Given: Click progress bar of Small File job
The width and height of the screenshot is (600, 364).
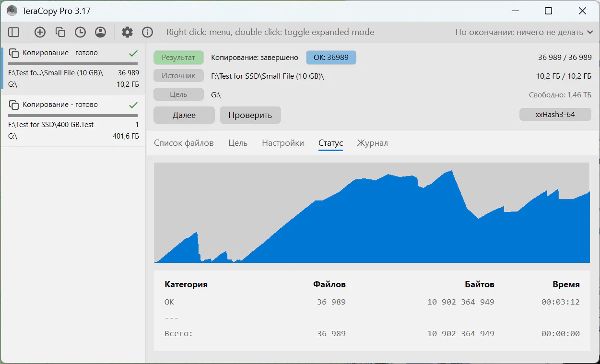Looking at the screenshot, I should coord(73,63).
